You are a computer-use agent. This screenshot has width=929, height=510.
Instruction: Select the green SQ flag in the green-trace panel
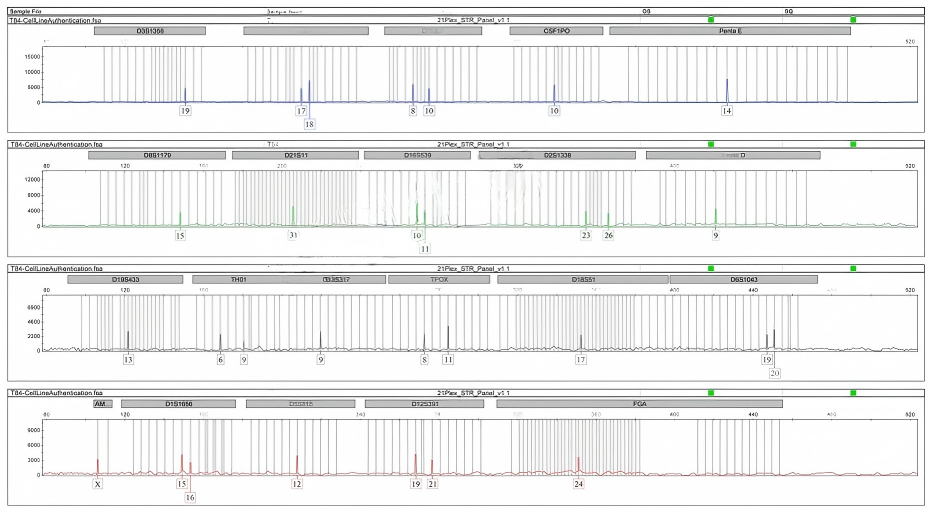[853, 144]
